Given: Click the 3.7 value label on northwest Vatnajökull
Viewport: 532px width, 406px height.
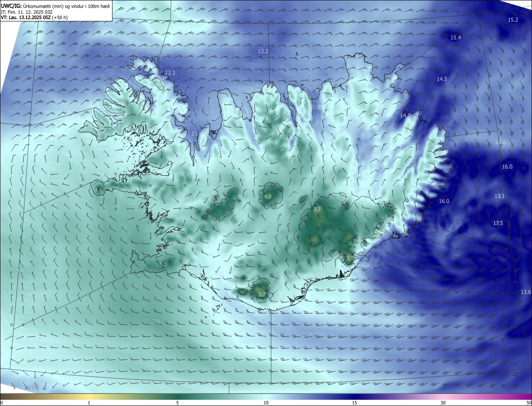Looking at the screenshot, I should pyautogui.click(x=317, y=210).
